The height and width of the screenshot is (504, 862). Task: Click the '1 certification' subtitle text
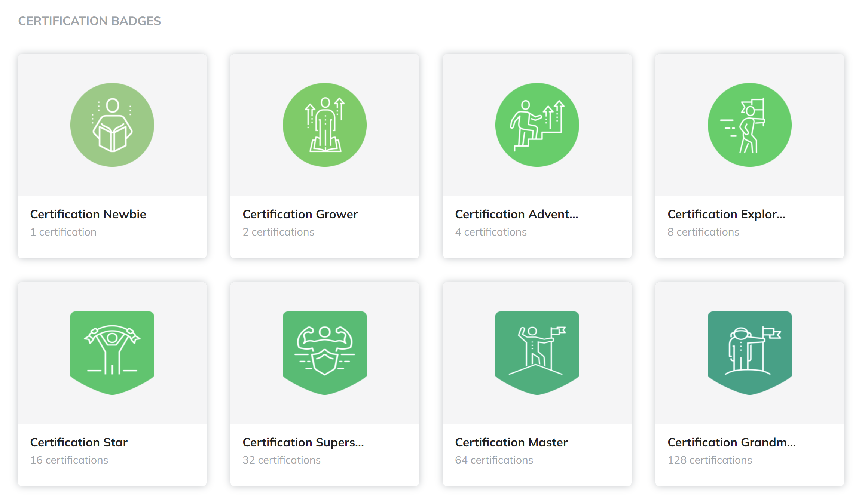coord(63,232)
